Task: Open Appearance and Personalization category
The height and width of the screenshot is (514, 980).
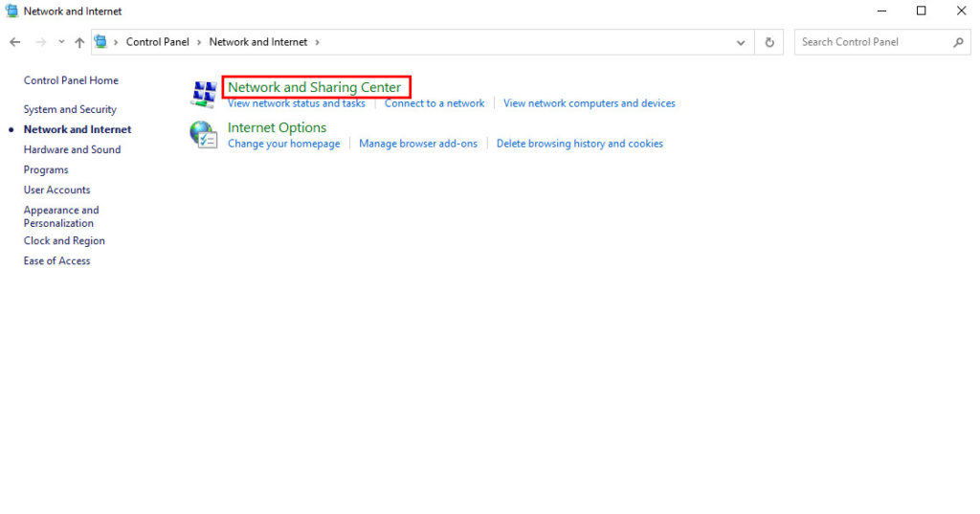Action: point(61,216)
